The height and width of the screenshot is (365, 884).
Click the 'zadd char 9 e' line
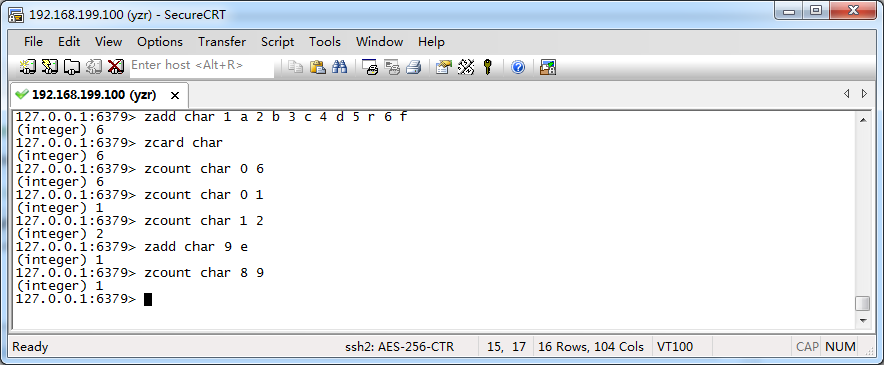pos(131,247)
